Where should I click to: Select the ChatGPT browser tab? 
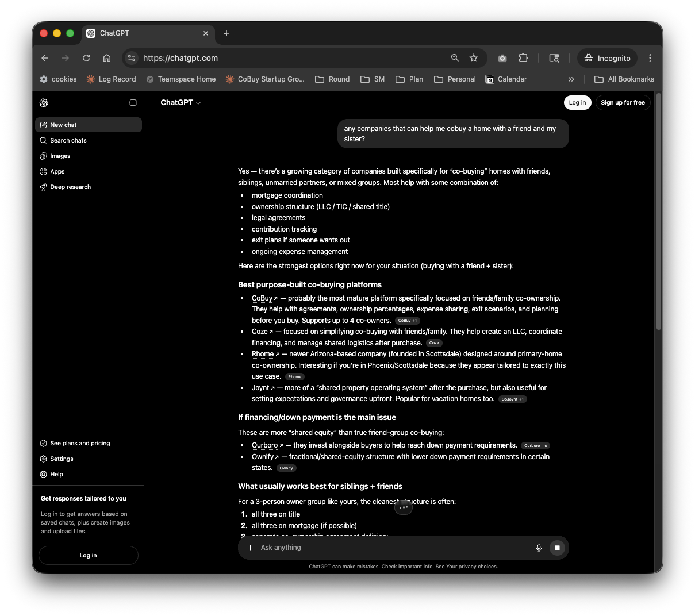(148, 33)
